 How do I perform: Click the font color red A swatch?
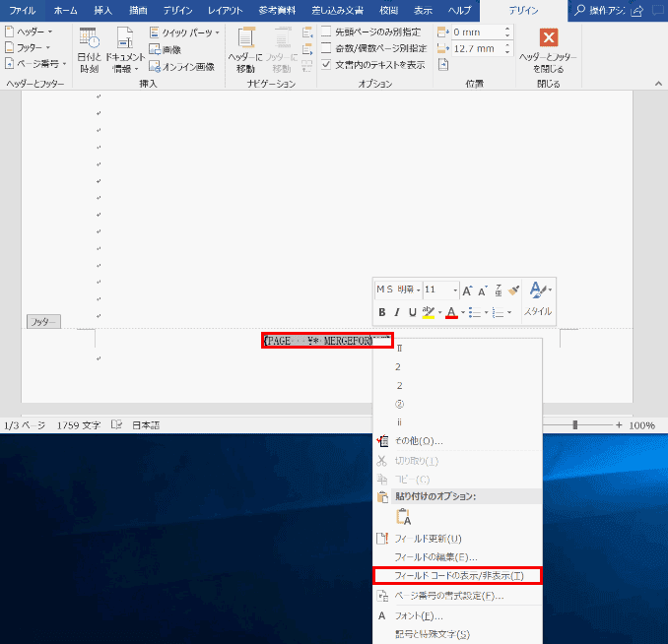[449, 312]
